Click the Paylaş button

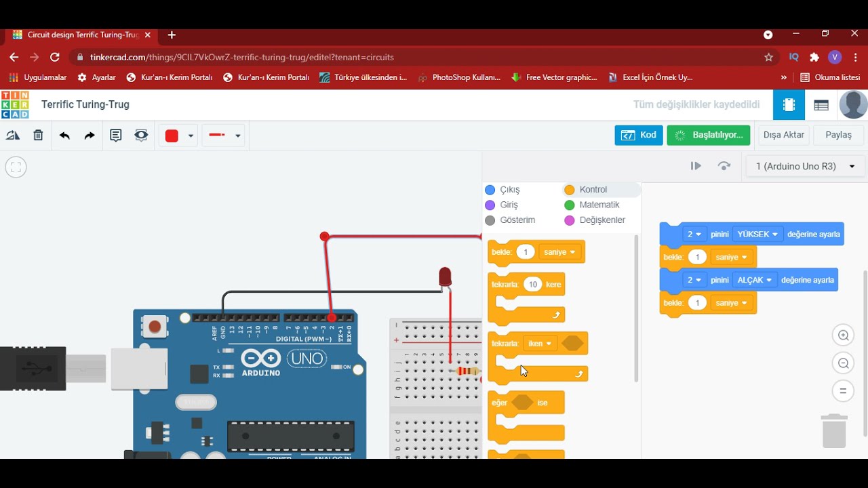(839, 136)
